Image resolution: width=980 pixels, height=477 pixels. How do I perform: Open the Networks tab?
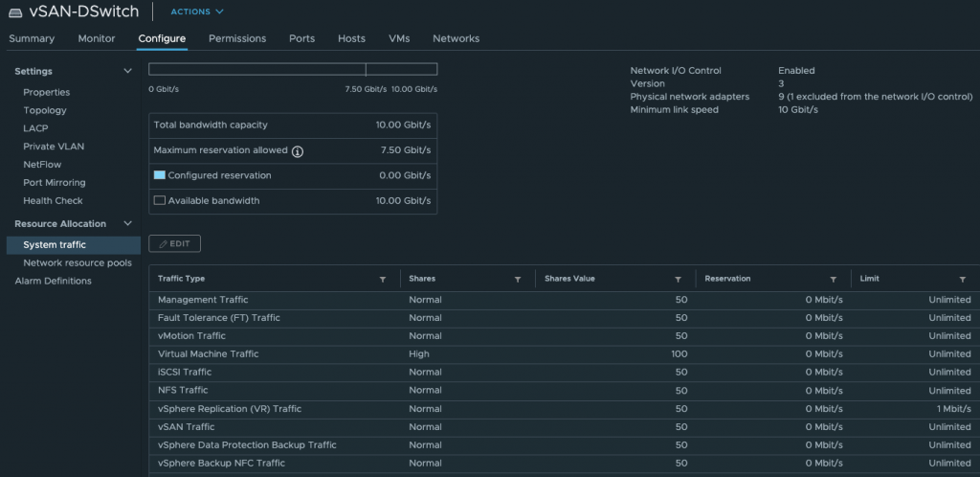[x=457, y=38]
